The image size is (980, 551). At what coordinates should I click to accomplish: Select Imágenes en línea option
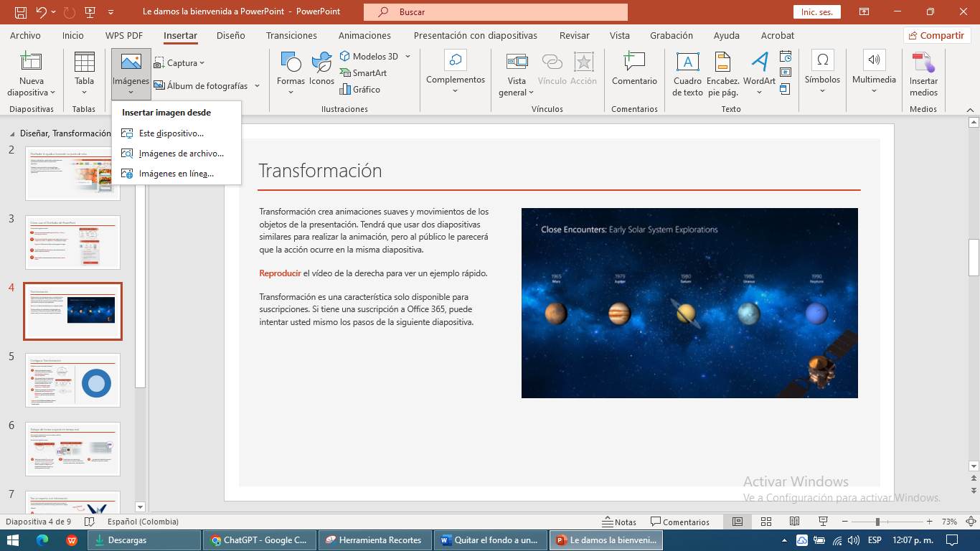176,174
